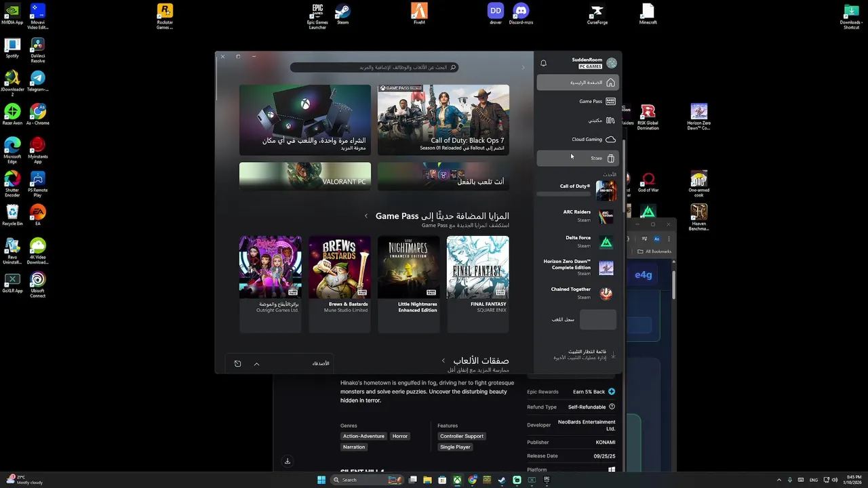868x488 pixels.
Task: Open Cloud Gaming in the sidebar
Action: (x=578, y=140)
